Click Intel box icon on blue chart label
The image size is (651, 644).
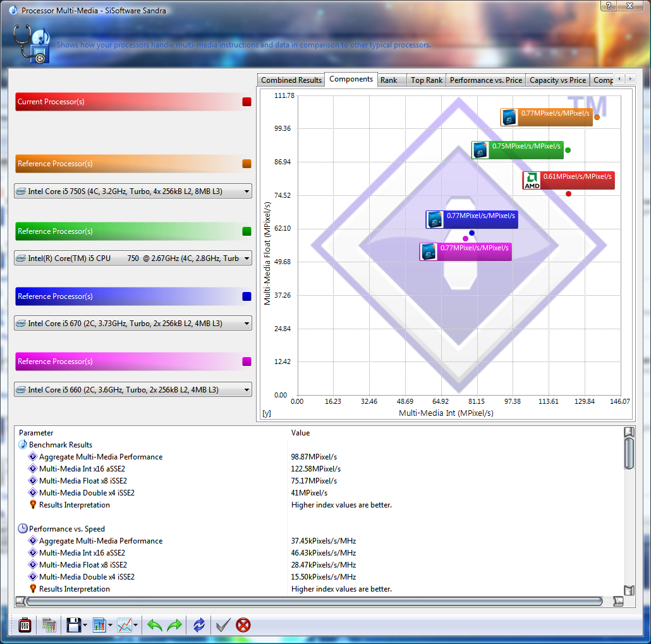(435, 219)
